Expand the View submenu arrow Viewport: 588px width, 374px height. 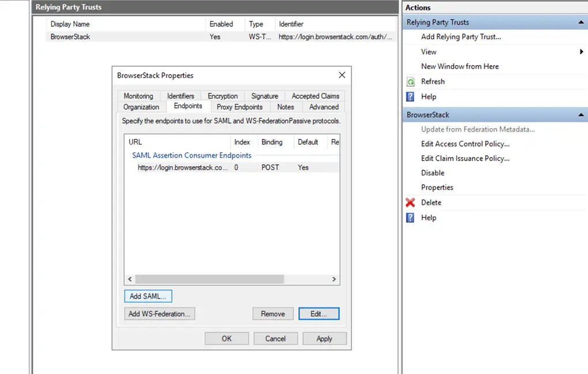point(581,52)
